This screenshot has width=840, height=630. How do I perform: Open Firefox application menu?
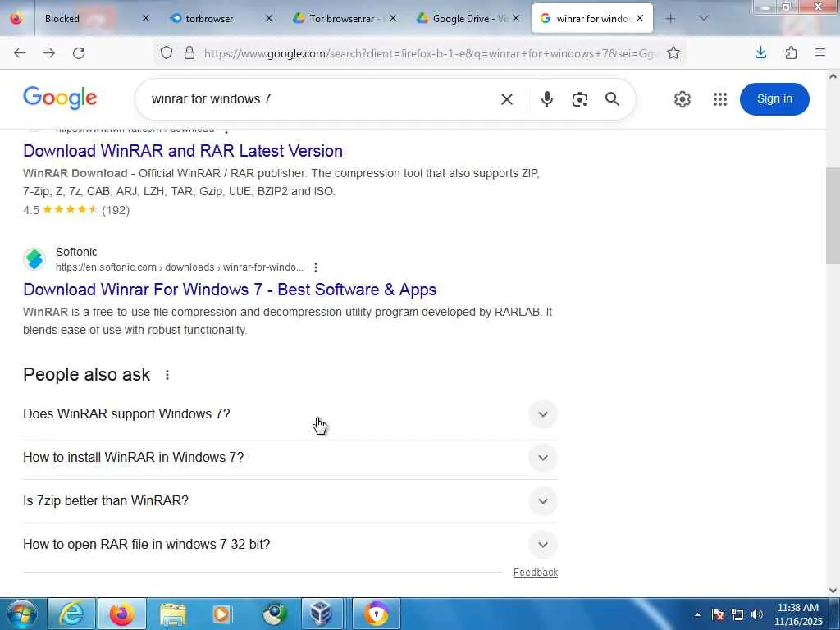[820, 52]
